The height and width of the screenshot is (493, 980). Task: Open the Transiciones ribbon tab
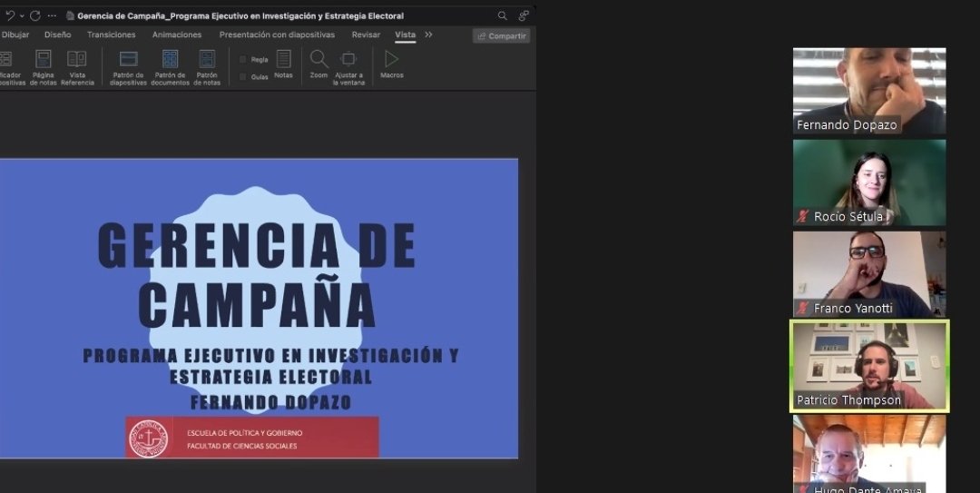[112, 35]
